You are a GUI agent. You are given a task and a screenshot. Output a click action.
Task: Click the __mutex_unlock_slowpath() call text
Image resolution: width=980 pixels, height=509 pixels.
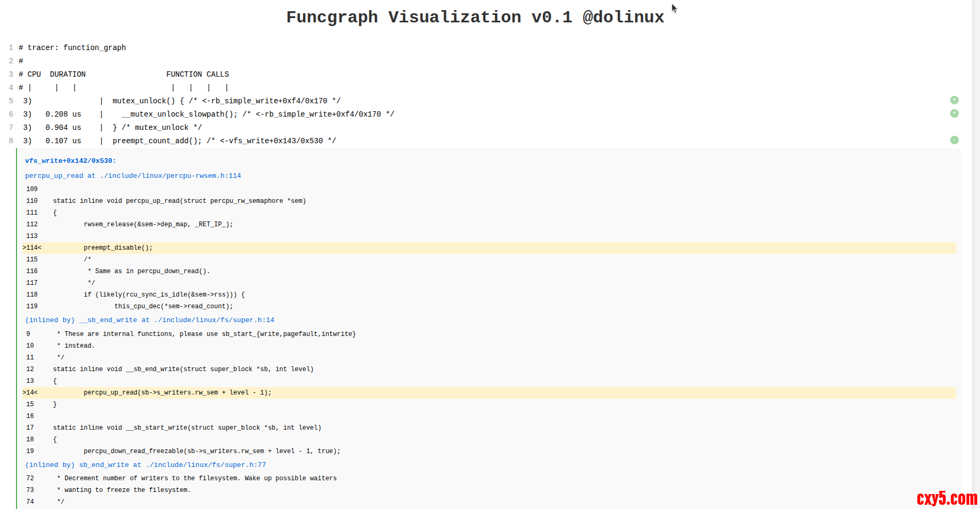tap(179, 114)
